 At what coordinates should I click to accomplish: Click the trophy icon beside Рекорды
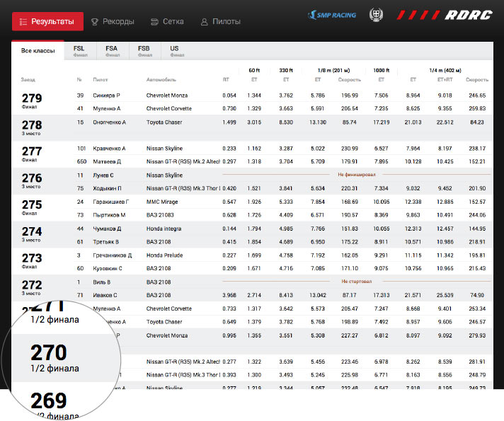[95, 22]
